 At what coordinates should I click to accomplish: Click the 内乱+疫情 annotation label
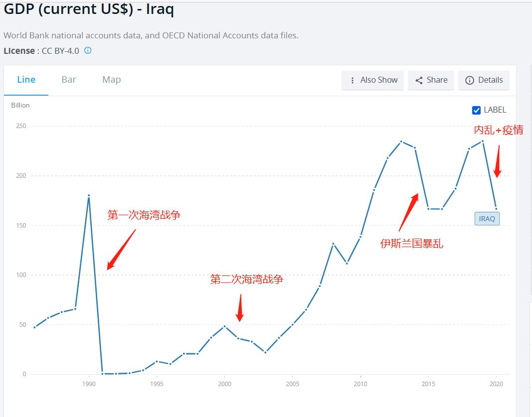(x=498, y=130)
